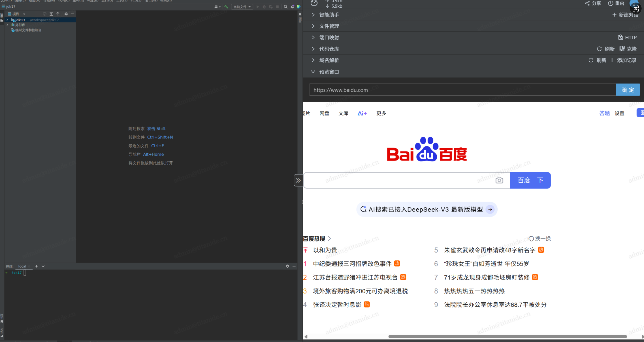Click camera image search icon in Baidu
Screen dimensions: 644x342
click(499, 180)
